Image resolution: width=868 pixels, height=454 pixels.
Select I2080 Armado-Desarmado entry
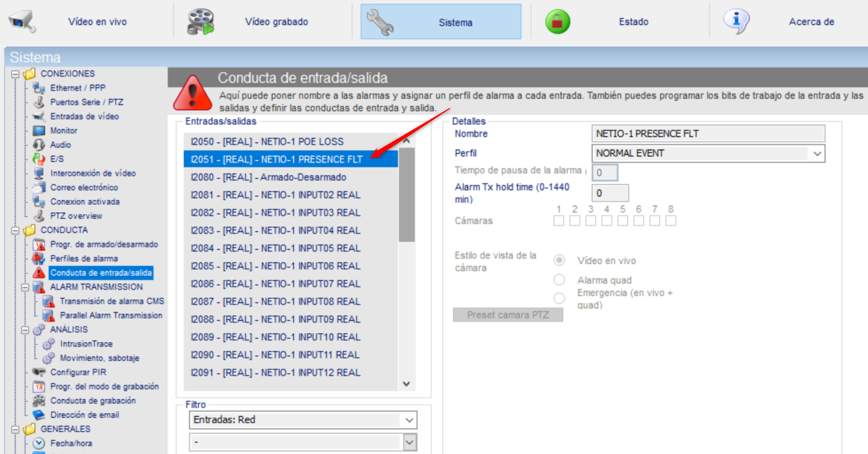291,177
